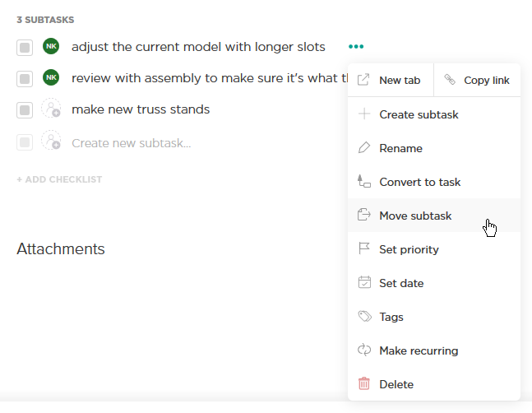The image size is (532, 413).
Task: Click the calendar icon for Set date
Action: coord(364,283)
